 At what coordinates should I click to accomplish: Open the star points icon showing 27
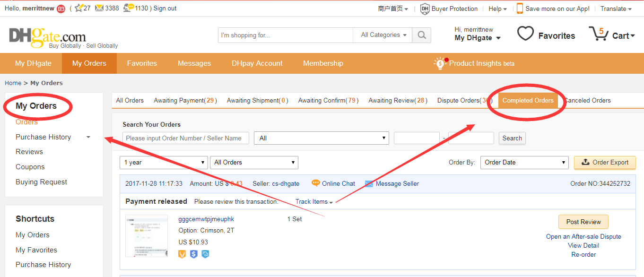coord(78,8)
